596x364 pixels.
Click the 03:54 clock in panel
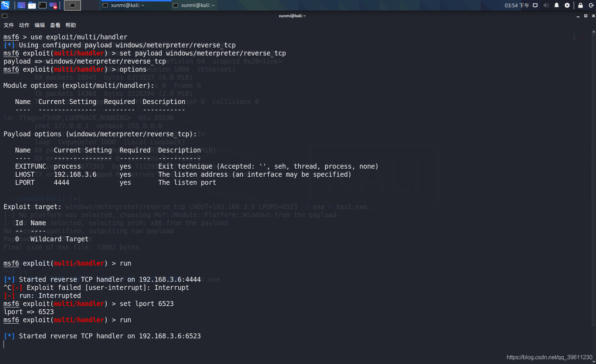pyautogui.click(x=517, y=5)
